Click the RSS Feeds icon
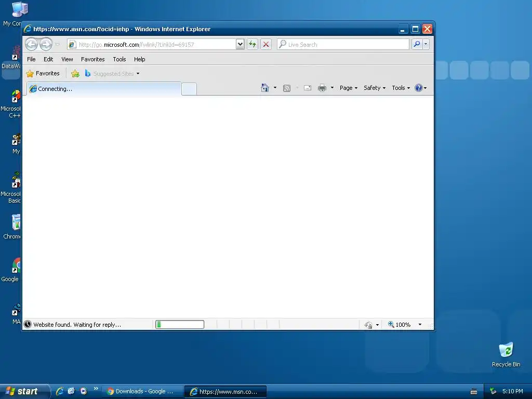532x399 pixels. coord(287,88)
